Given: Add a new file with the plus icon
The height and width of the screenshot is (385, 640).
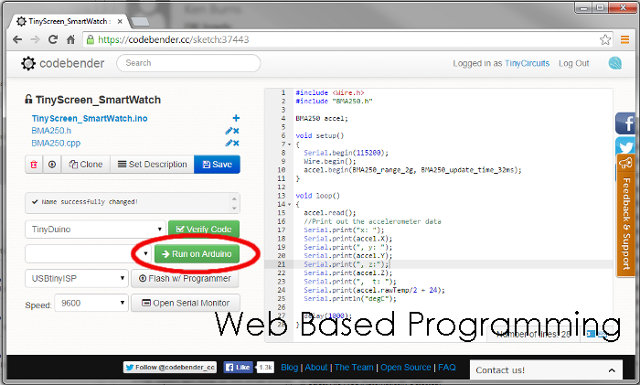Looking at the screenshot, I should (x=236, y=118).
